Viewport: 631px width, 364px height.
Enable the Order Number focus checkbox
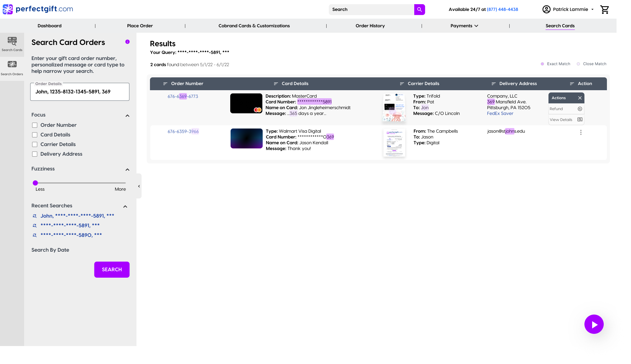point(35,125)
